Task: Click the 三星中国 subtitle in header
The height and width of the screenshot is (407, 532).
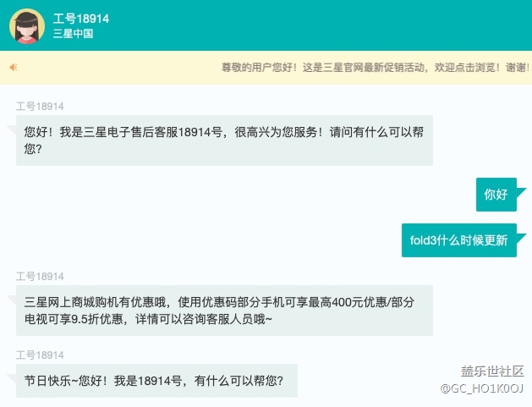Action: [73, 34]
